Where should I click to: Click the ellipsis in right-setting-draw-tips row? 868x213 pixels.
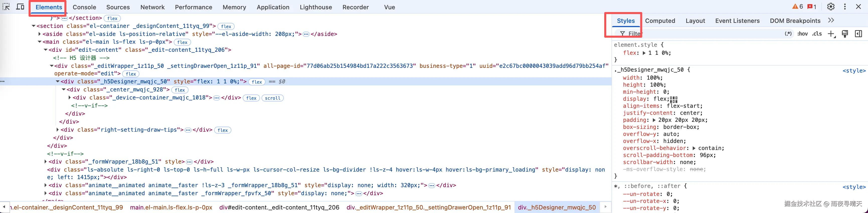coord(188,130)
